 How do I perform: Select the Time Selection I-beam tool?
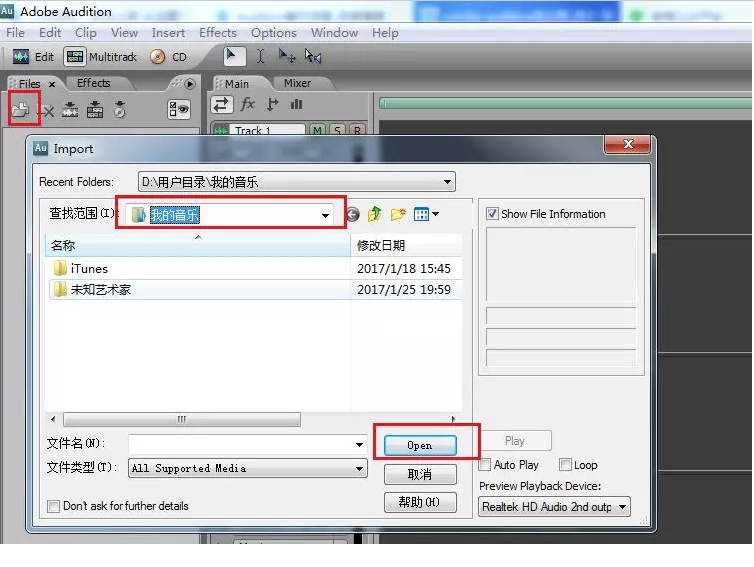click(260, 56)
